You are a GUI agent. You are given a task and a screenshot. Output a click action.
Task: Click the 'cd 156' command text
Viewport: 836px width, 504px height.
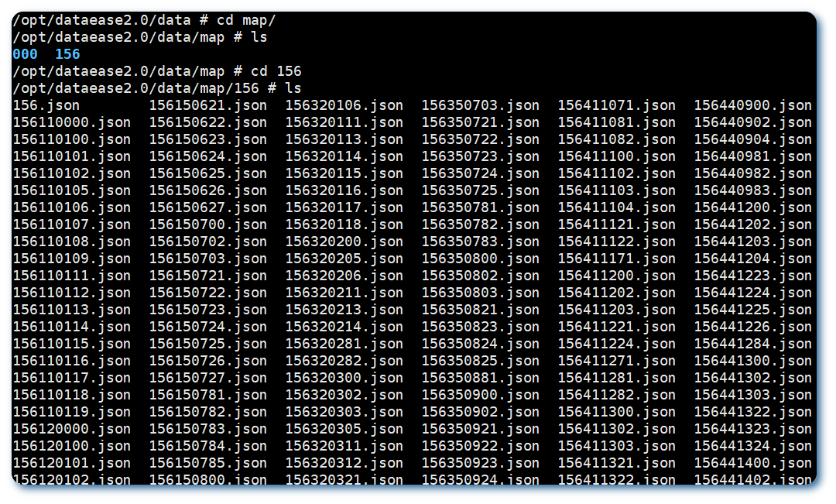coord(276,71)
